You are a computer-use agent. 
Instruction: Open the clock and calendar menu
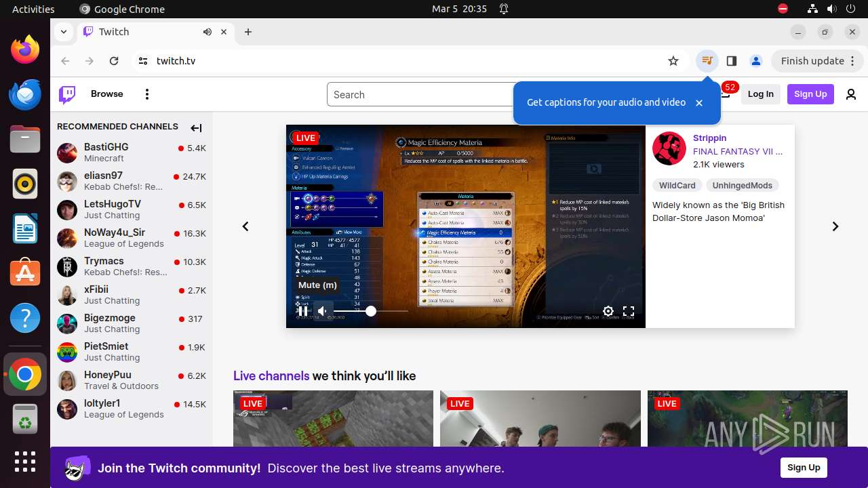pos(459,9)
